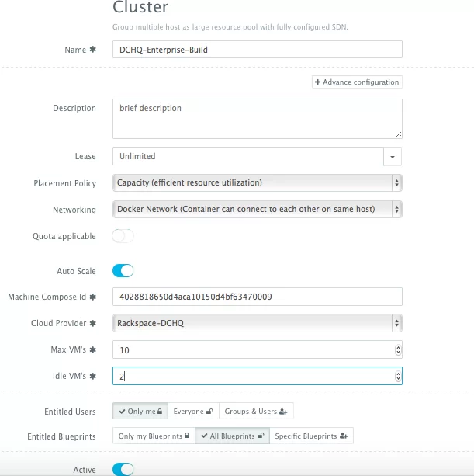Click into the Machine Compose Id field
This screenshot has width=474, height=476.
(x=257, y=297)
